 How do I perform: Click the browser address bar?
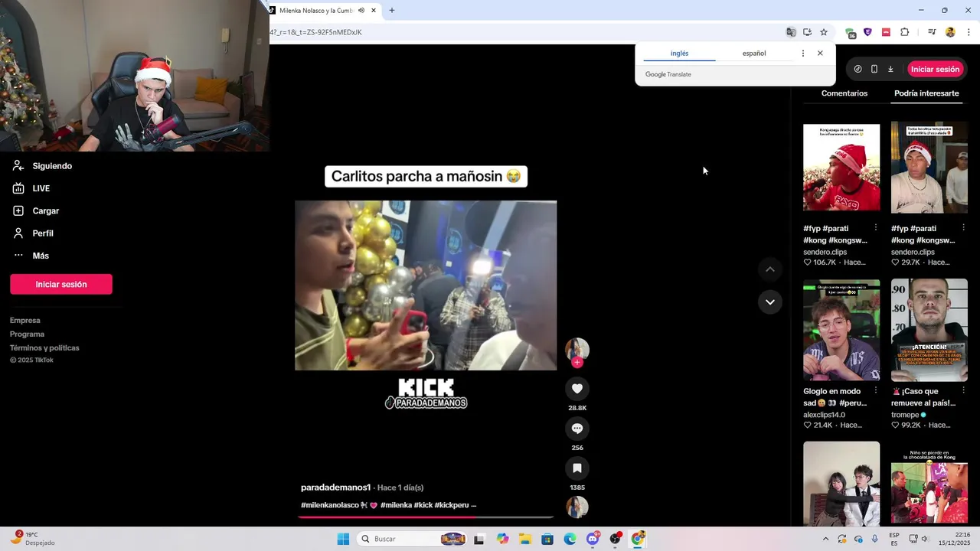point(521,32)
